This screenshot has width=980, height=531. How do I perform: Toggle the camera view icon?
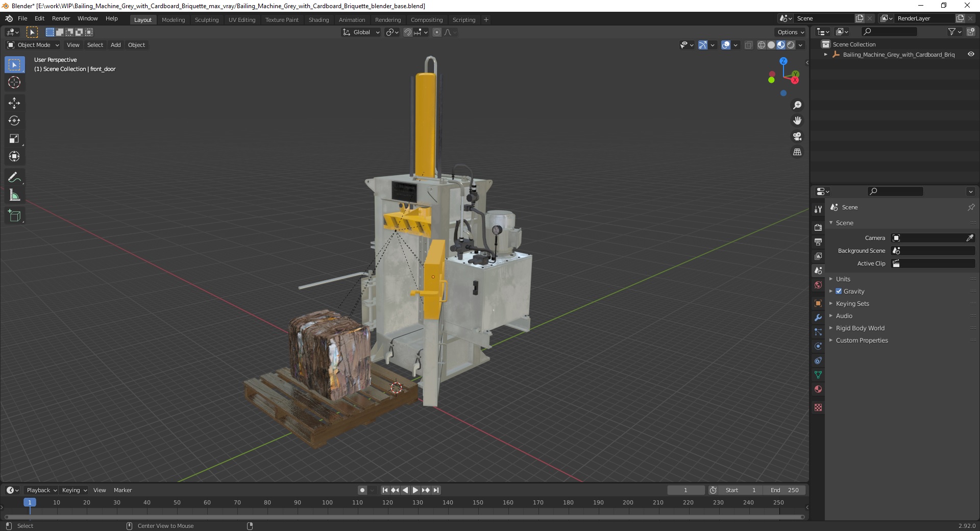click(x=797, y=136)
